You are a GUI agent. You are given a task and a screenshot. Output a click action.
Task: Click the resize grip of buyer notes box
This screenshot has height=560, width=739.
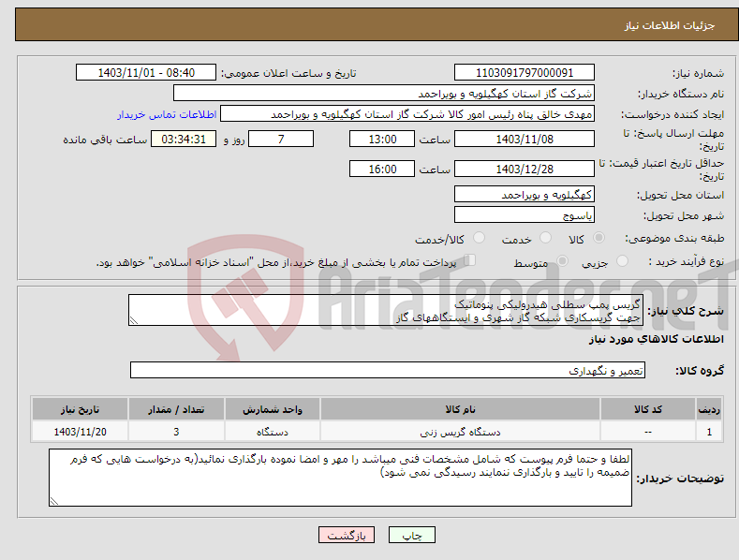54,501
